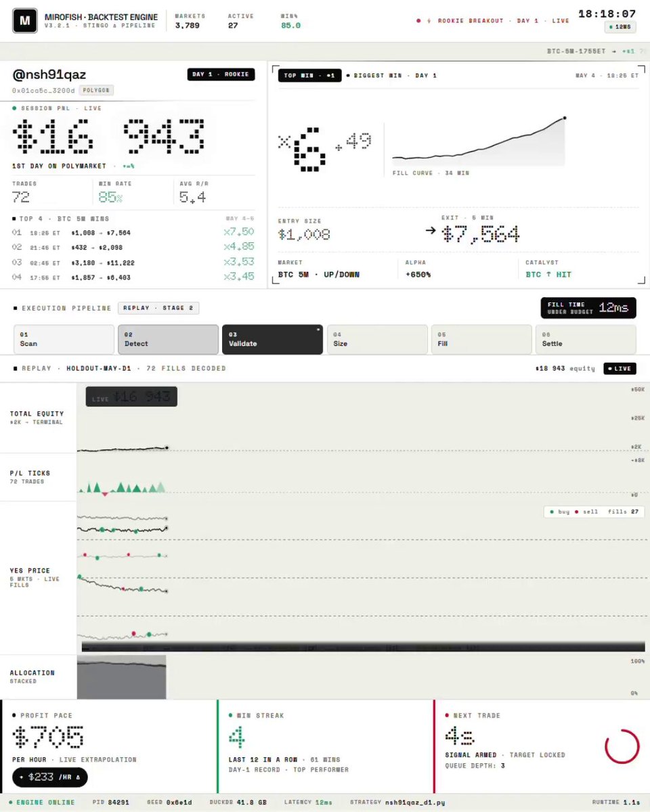
Task: Click the LIVE badge beside equity
Action: (x=620, y=368)
